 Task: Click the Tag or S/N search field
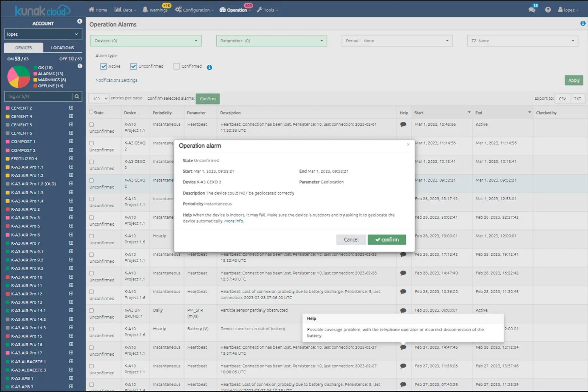pos(38,96)
